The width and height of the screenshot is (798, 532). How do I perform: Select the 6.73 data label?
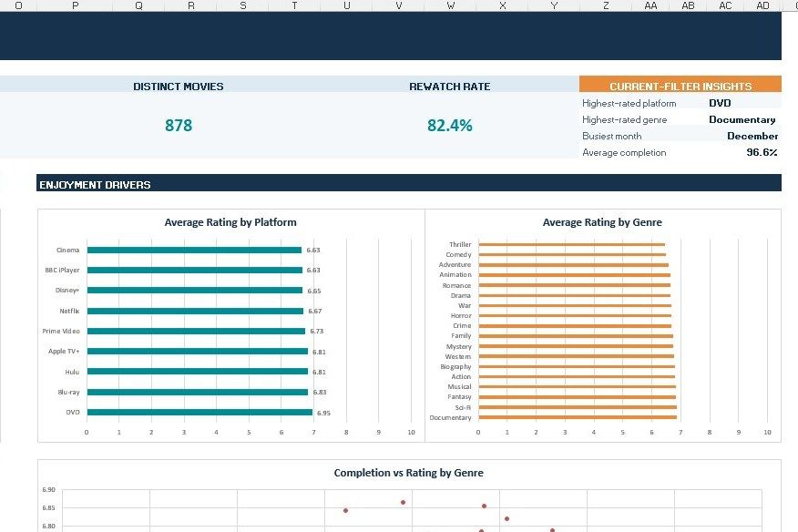[316, 331]
